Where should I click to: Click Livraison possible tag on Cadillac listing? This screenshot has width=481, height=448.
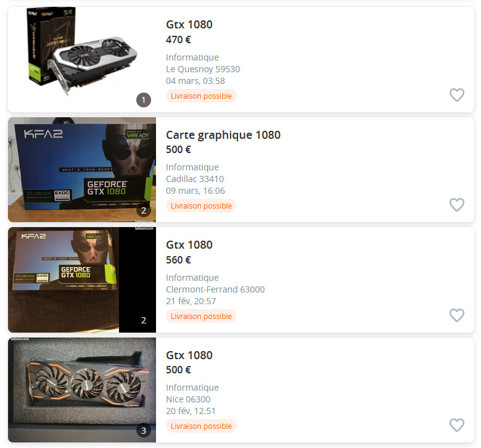(x=201, y=205)
